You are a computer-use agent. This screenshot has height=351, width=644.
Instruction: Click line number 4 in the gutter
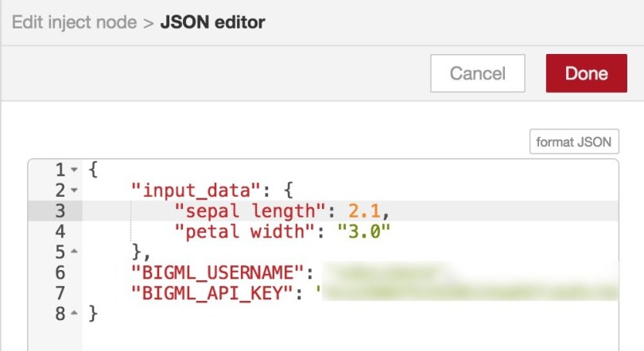61,232
